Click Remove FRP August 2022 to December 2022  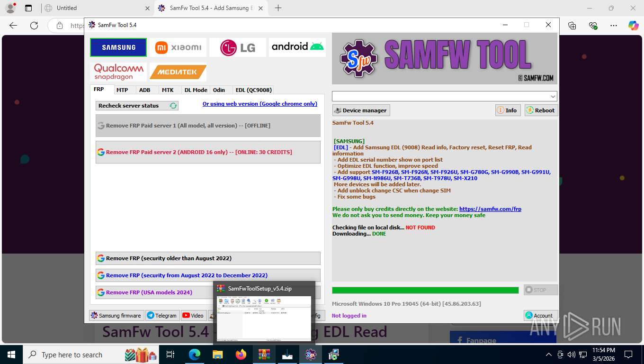208,275
